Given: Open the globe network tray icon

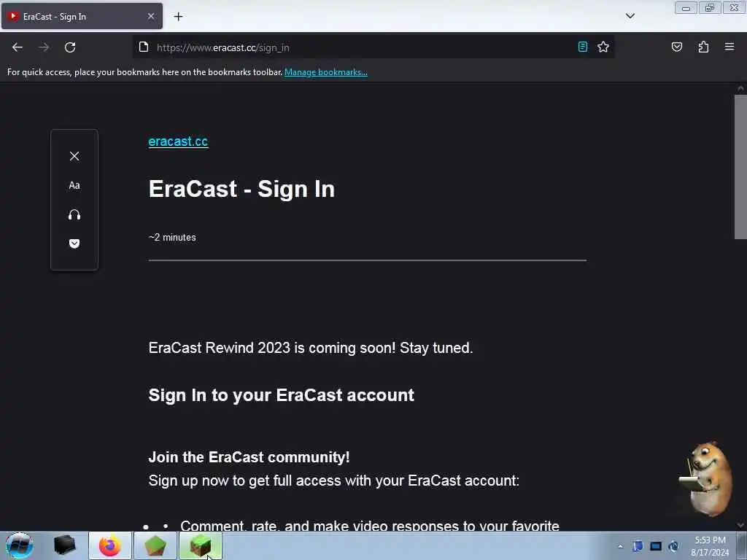Looking at the screenshot, I should click(673, 546).
